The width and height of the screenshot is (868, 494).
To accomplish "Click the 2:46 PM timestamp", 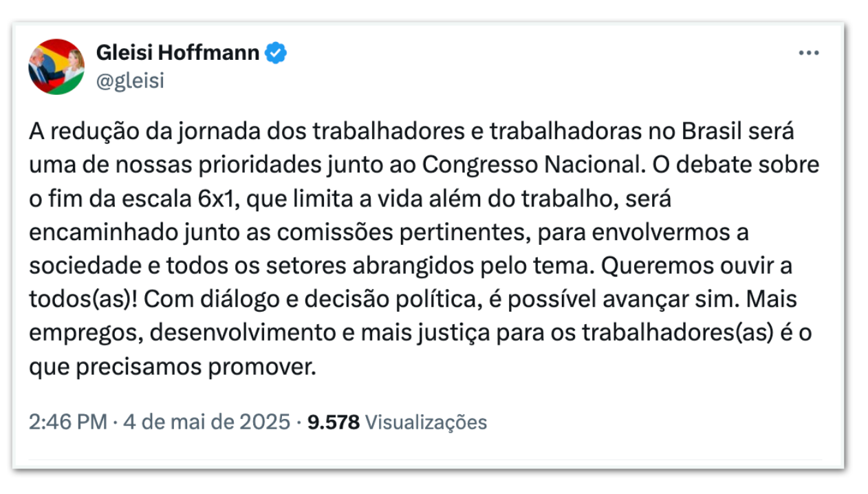I will point(67,422).
